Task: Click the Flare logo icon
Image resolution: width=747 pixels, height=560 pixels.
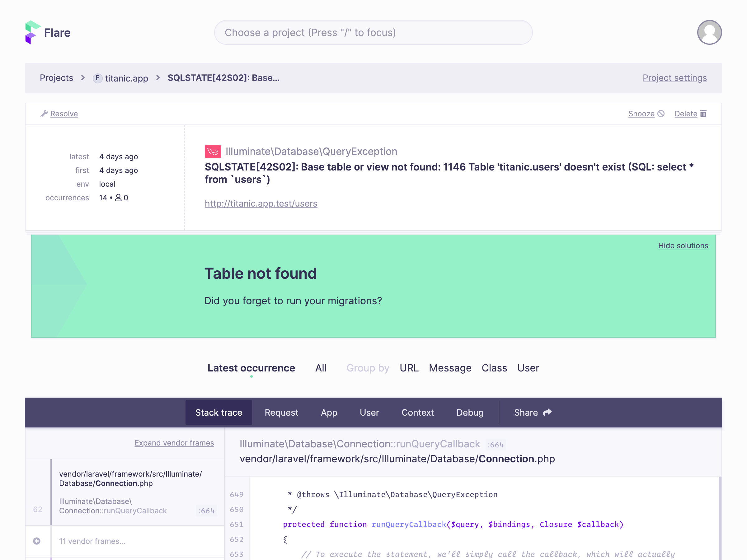Action: click(x=32, y=32)
